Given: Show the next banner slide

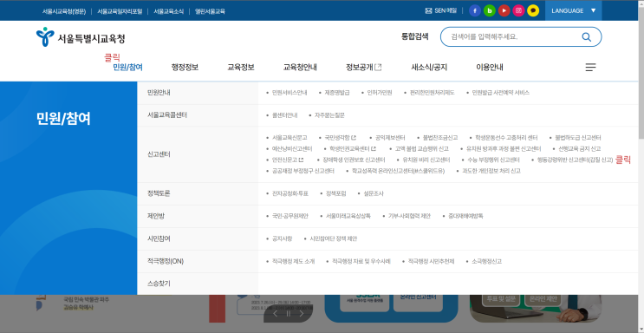Looking at the screenshot, I should tap(302, 314).
